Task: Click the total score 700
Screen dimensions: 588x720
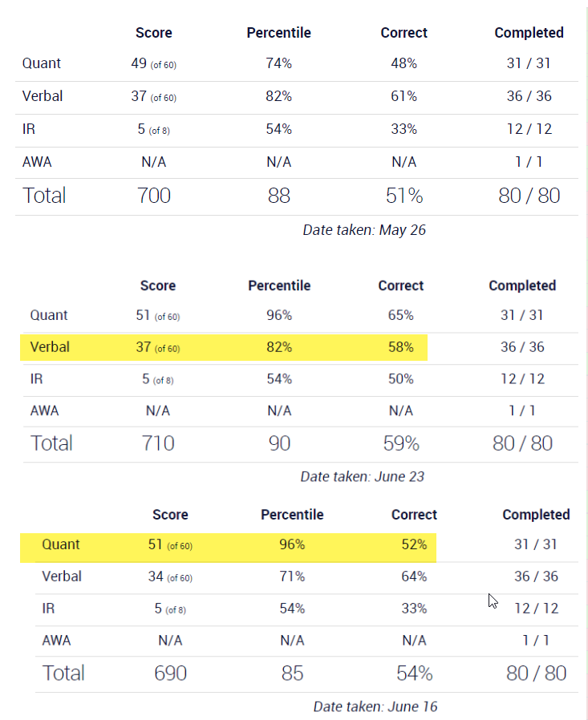Action: tap(153, 196)
